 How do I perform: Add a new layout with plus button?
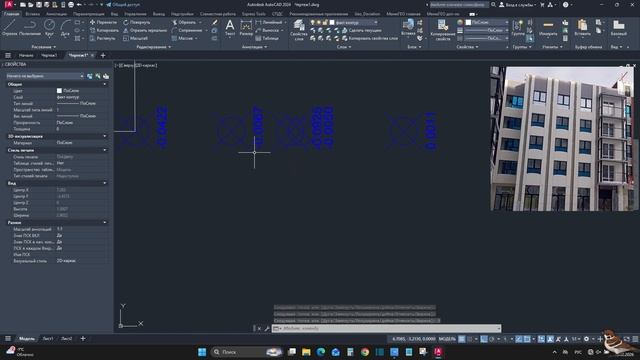coord(83,338)
